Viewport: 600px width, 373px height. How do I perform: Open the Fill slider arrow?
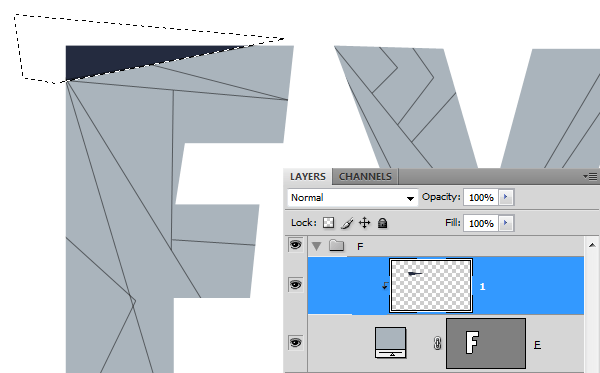click(505, 223)
